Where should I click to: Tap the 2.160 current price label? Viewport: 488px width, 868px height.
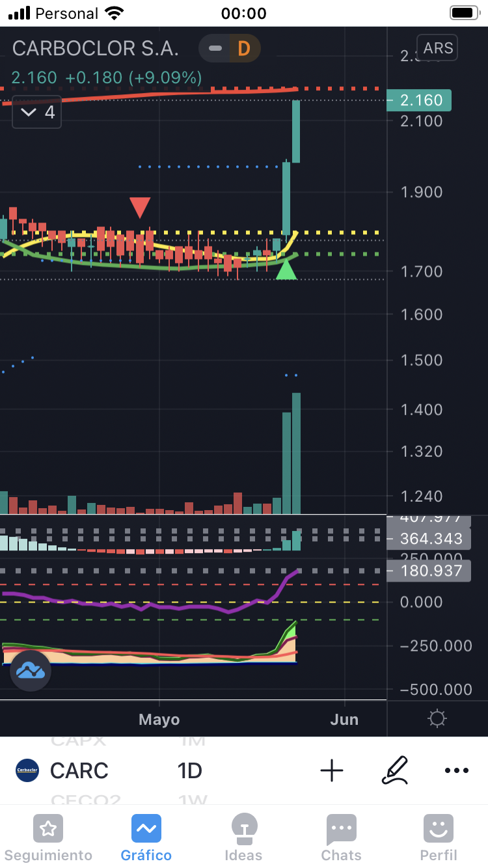(422, 100)
